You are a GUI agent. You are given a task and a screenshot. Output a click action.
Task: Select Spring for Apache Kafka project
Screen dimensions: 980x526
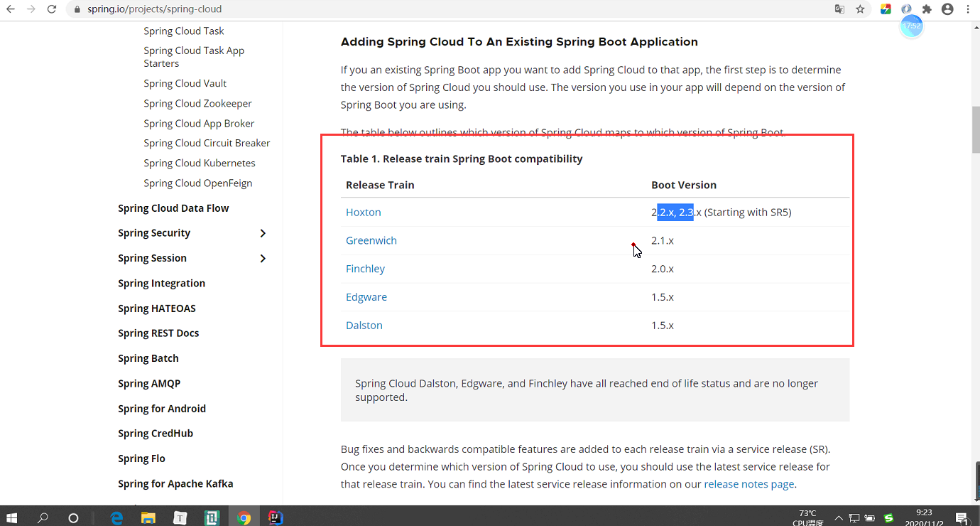175,484
